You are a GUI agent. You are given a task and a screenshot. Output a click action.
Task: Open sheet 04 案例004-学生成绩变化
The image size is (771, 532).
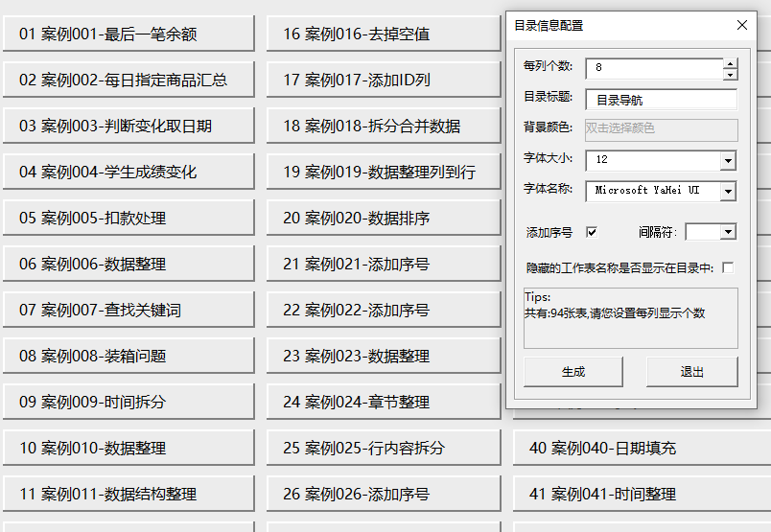coord(128,172)
